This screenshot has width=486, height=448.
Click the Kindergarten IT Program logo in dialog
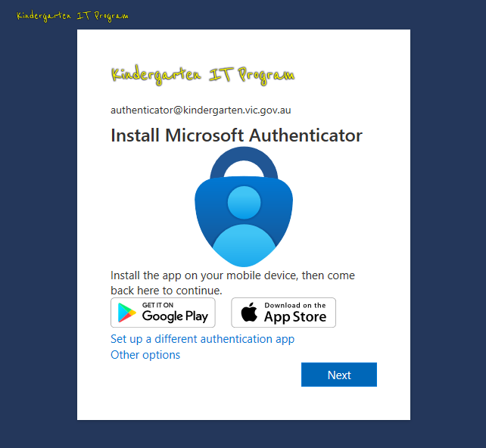pyautogui.click(x=203, y=76)
